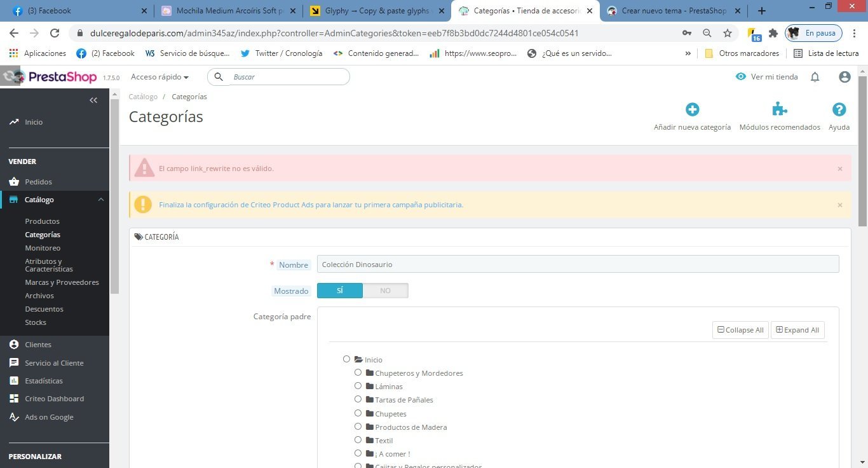Select the Láminas radio button

pos(358,386)
